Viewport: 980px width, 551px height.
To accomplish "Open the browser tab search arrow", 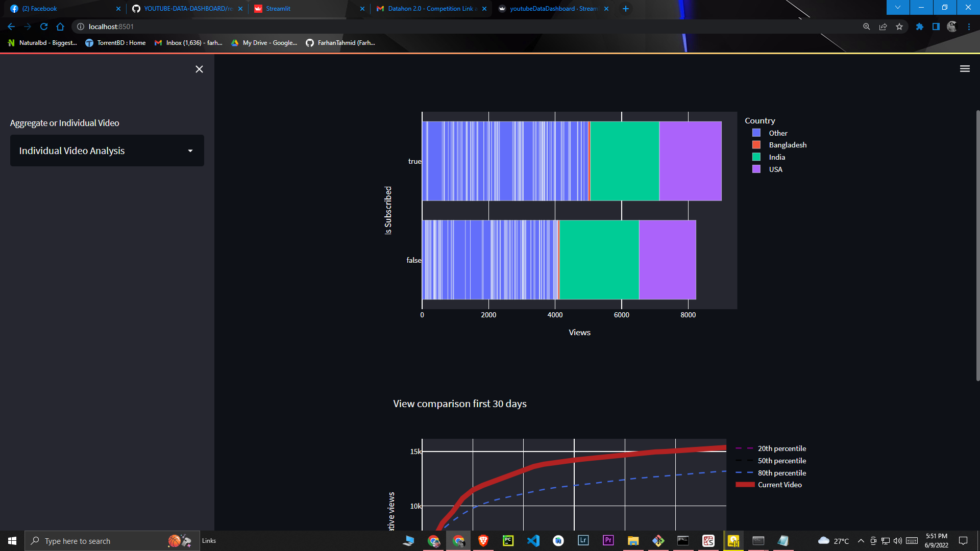I will pos(897,8).
